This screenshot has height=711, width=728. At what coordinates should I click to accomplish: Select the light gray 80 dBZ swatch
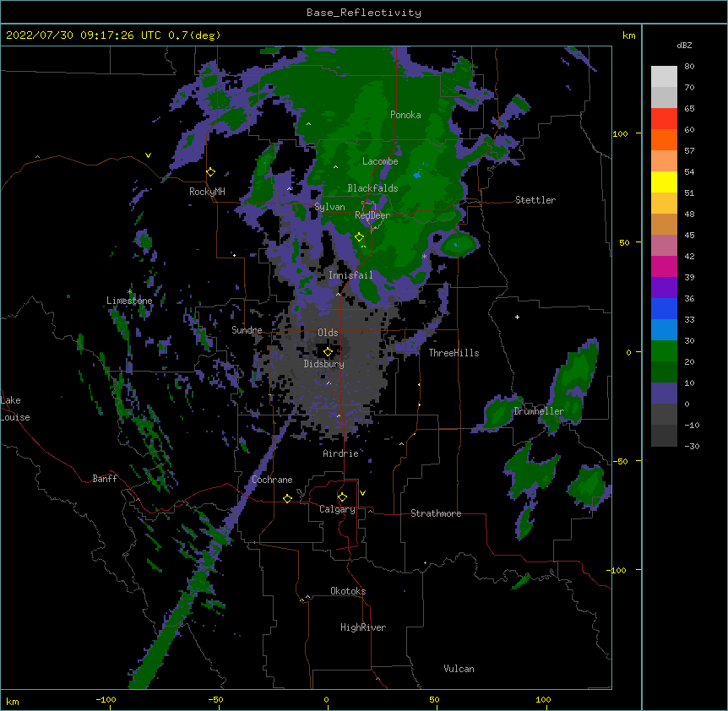[664, 77]
